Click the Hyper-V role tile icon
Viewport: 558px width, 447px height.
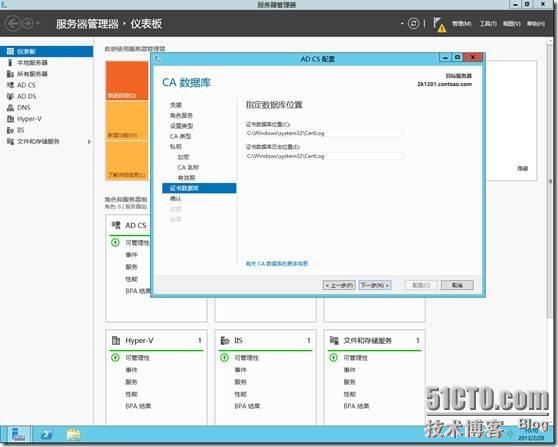[x=116, y=340]
